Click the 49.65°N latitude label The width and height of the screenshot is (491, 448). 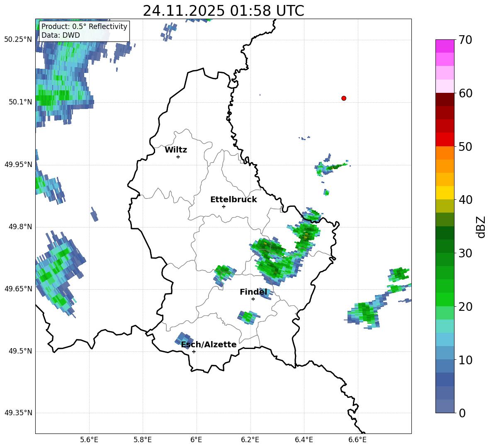pos(18,288)
